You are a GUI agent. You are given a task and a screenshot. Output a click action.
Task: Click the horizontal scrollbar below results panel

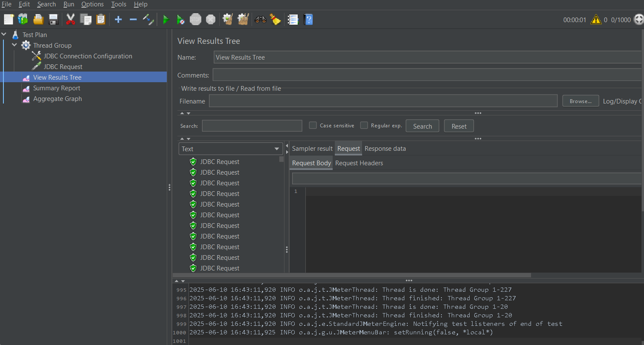pyautogui.click(x=352, y=275)
